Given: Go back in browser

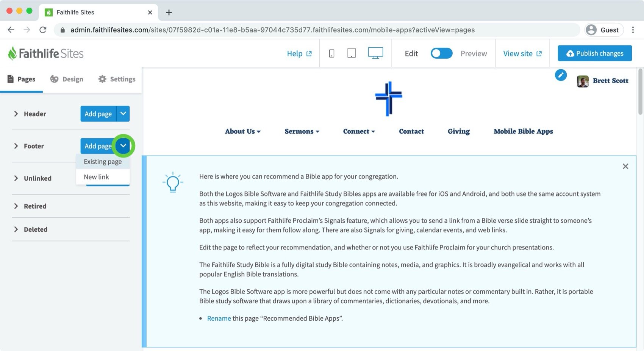Looking at the screenshot, I should tap(11, 30).
